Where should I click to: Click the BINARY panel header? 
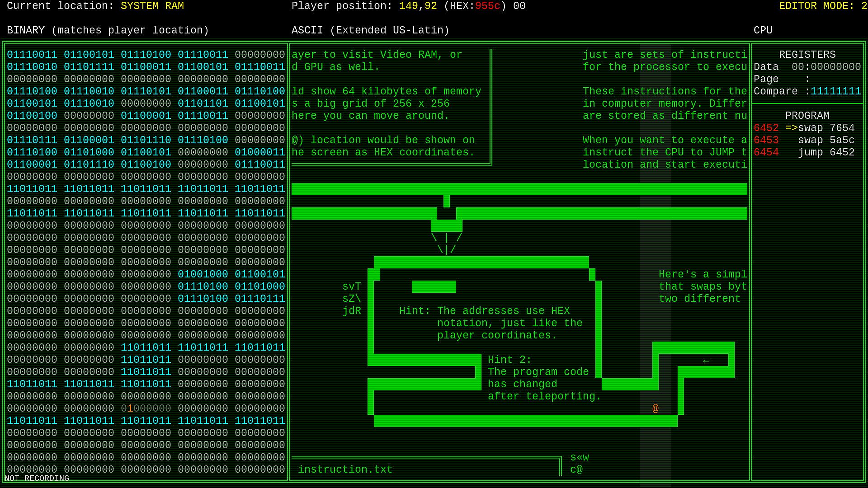tap(108, 30)
